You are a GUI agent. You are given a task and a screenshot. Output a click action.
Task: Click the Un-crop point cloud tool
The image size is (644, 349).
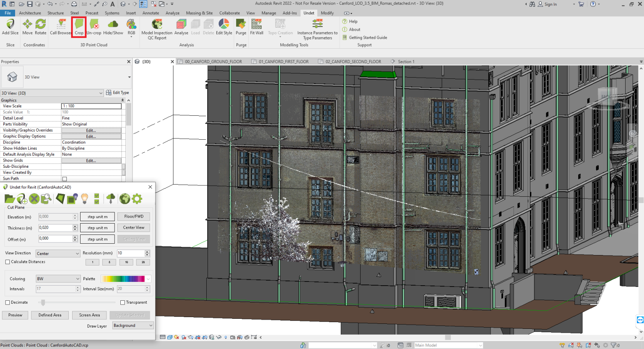94,27
